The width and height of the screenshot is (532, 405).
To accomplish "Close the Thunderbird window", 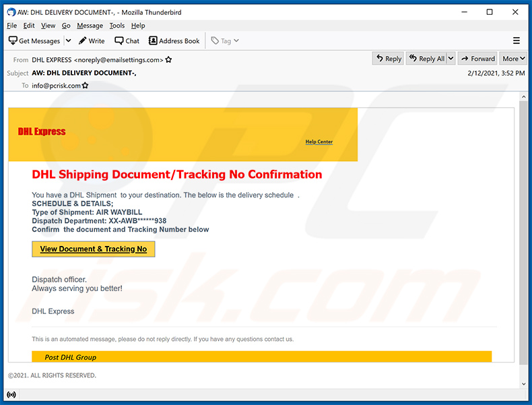I will coord(515,12).
